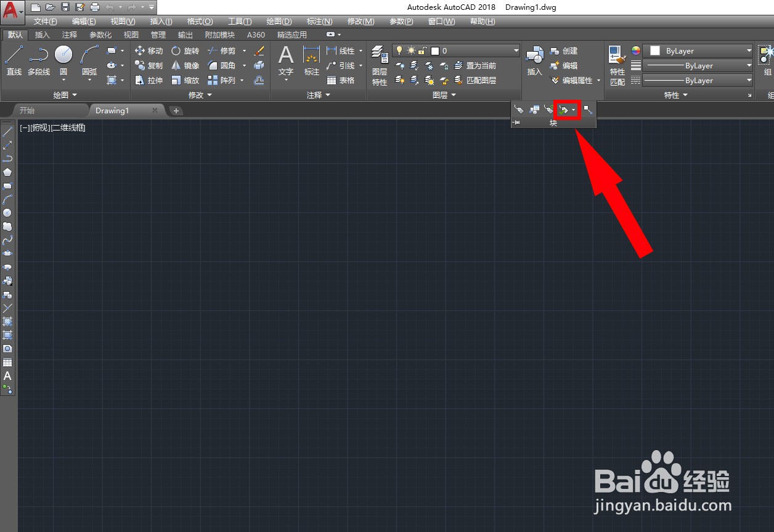The width and height of the screenshot is (774, 532).
Task: Click the Plot/Print icon in quick access toolbar
Action: click(94, 7)
